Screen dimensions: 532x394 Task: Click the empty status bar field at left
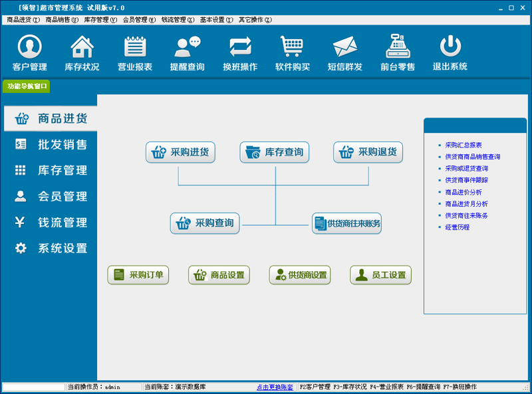coord(33,387)
